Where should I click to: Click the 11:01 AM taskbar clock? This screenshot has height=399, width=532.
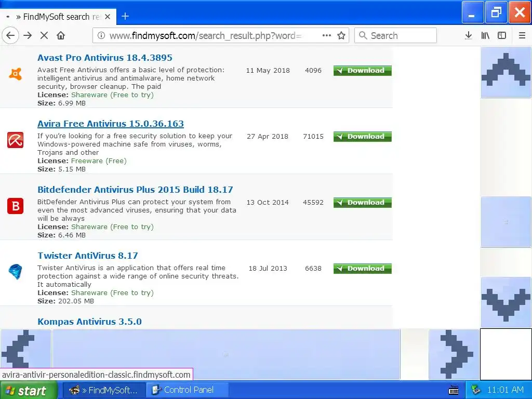(x=506, y=390)
